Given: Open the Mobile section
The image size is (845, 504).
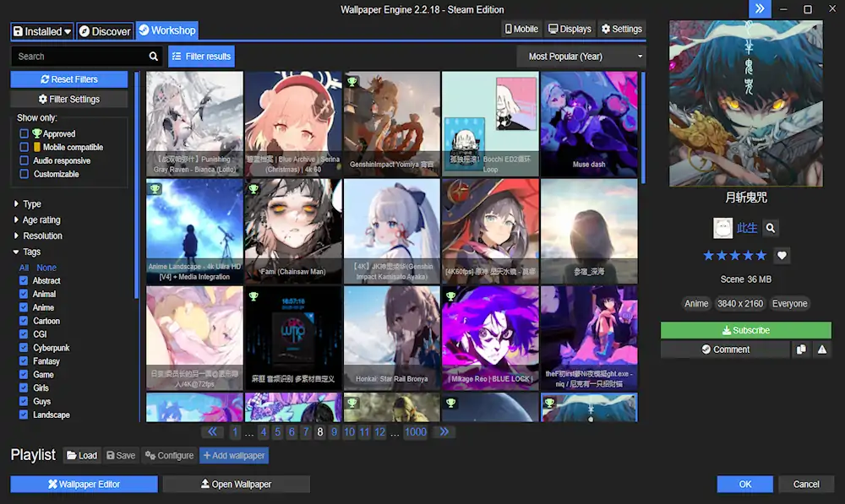Looking at the screenshot, I should (521, 29).
